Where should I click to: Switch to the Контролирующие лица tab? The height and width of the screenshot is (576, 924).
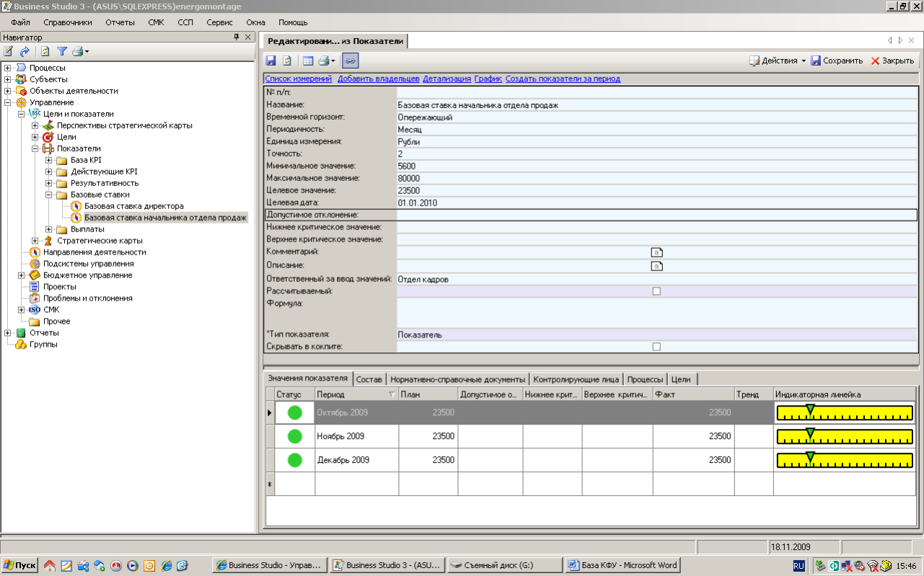pos(576,379)
